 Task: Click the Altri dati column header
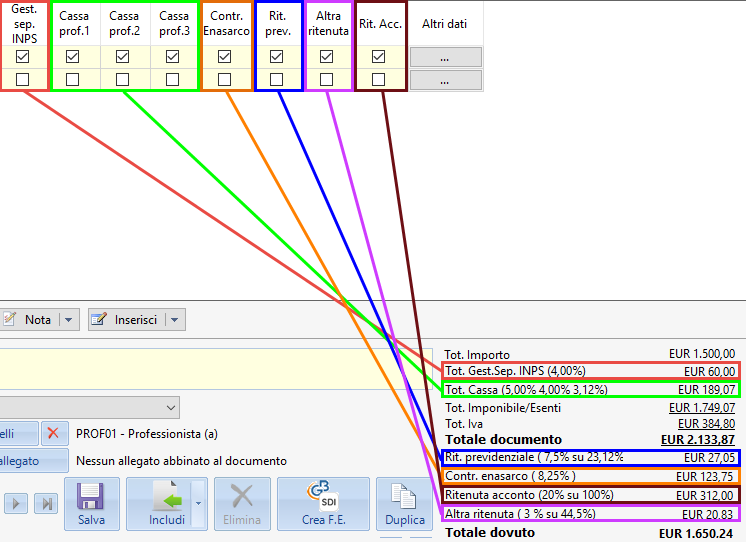coord(444,24)
